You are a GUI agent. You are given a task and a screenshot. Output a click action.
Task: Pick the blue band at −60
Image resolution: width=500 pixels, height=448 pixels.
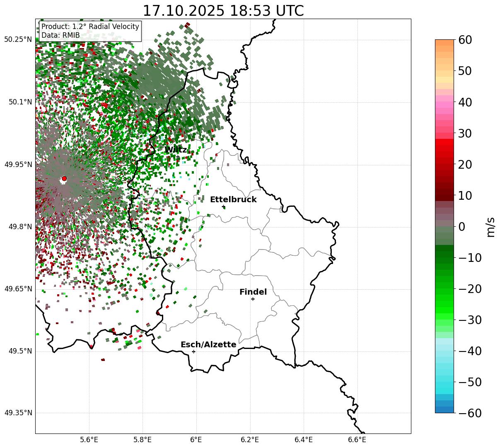[x=444, y=409]
